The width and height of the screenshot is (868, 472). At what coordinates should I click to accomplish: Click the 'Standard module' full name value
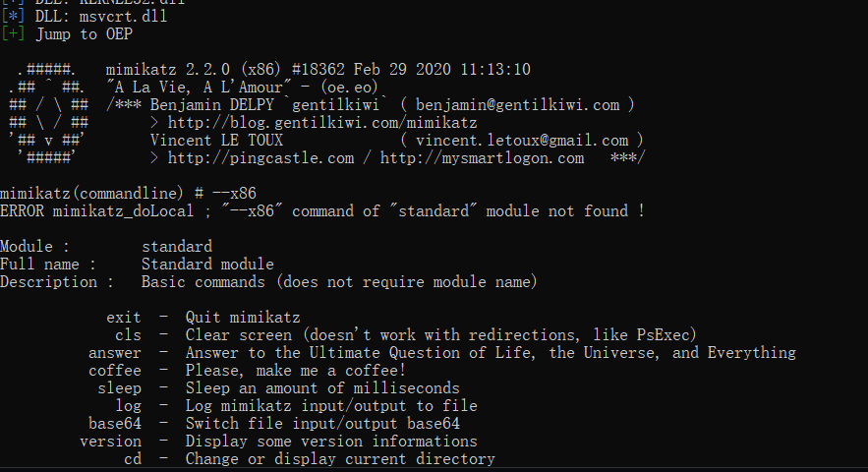coord(207,265)
